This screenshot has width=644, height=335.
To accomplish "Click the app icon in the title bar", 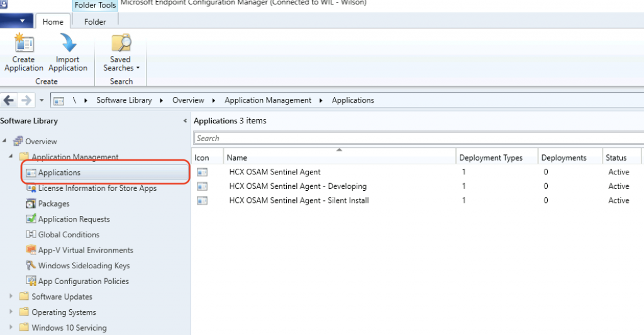I will click(x=4, y=4).
